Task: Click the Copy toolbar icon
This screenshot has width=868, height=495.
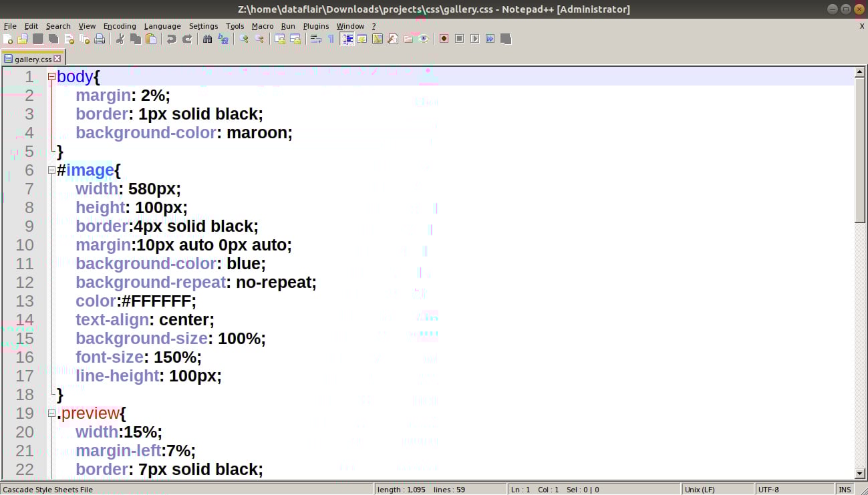Action: [x=136, y=39]
